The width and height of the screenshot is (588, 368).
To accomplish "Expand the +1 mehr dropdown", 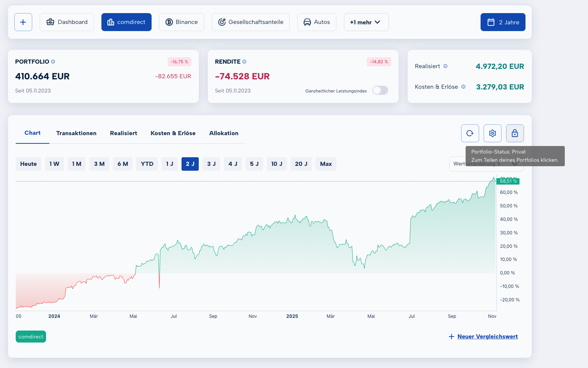I will pyautogui.click(x=366, y=22).
